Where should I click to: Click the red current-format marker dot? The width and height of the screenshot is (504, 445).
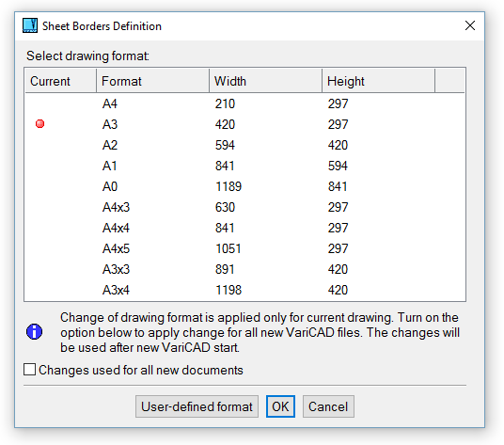(x=39, y=124)
